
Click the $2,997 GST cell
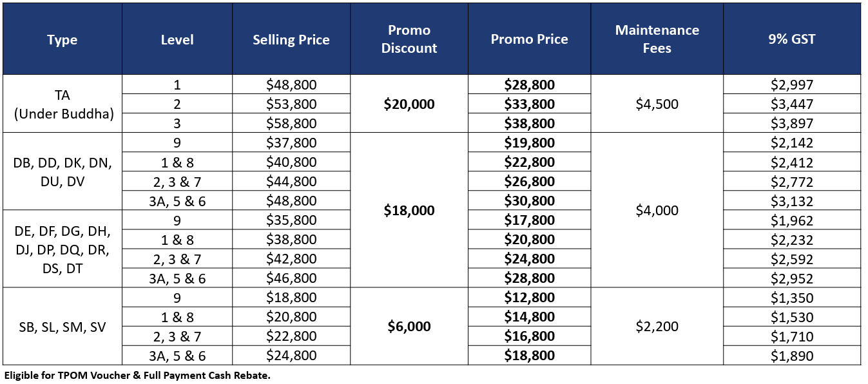(792, 84)
